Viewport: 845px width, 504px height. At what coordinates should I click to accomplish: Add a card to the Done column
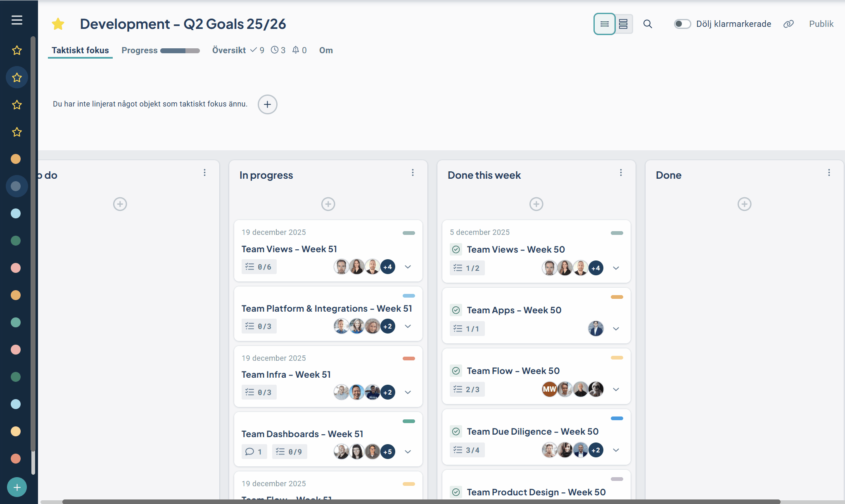(x=744, y=204)
